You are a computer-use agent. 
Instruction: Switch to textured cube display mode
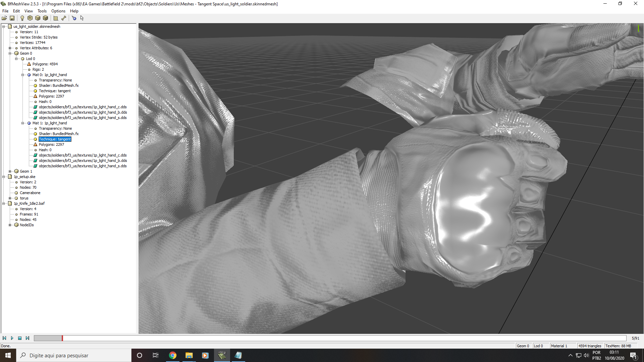[45, 18]
